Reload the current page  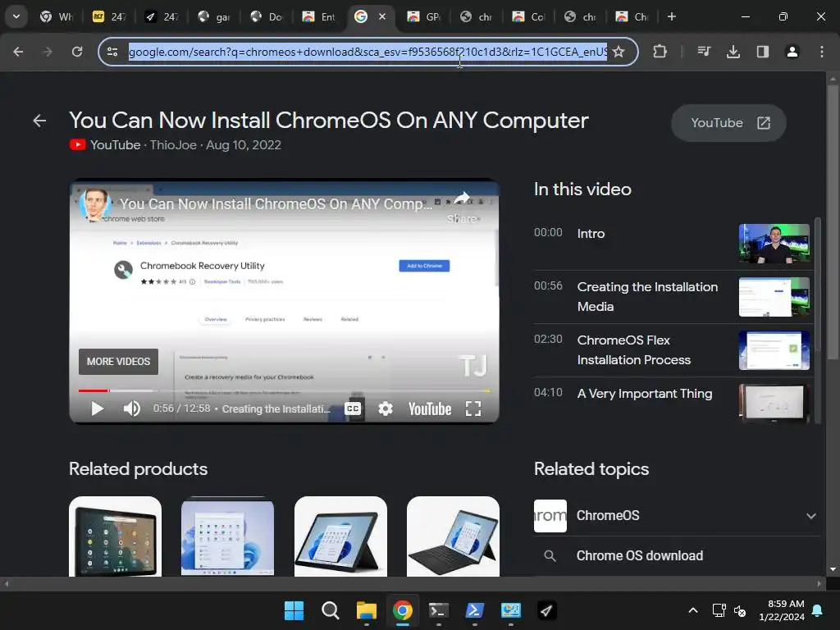point(77,52)
